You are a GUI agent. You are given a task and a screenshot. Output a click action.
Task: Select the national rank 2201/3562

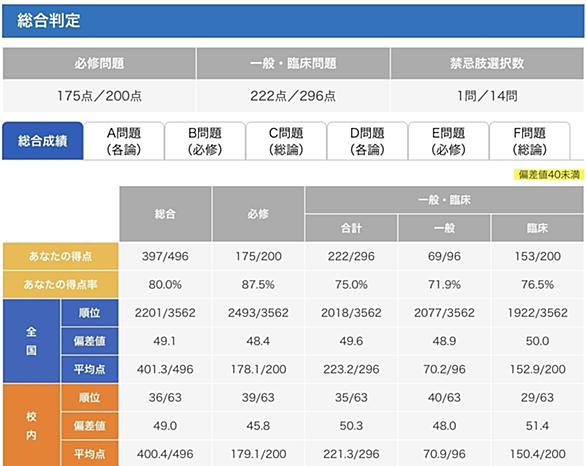(x=165, y=313)
